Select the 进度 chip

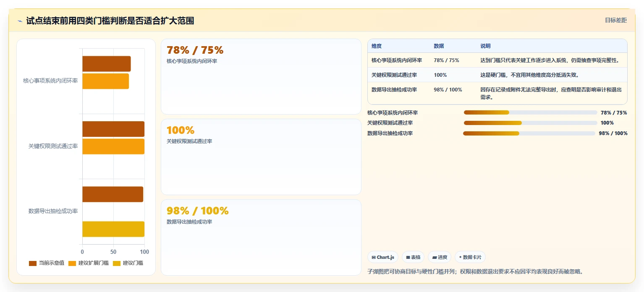440,257
